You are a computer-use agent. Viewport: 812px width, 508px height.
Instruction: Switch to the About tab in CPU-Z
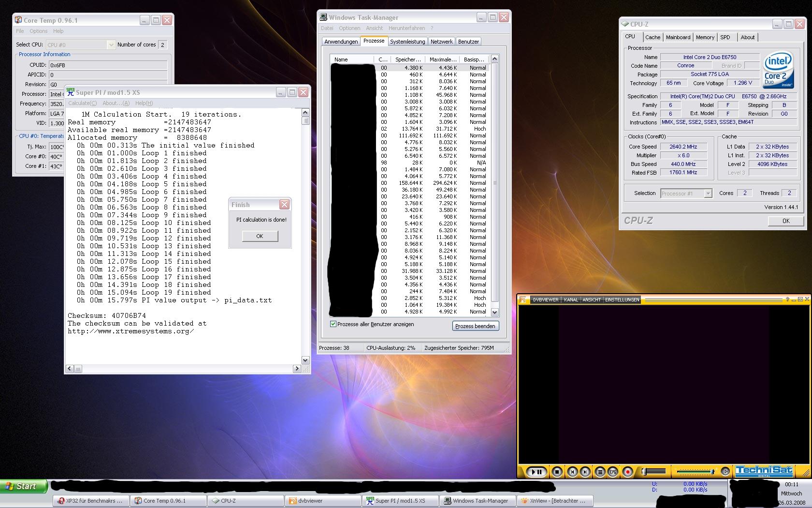pyautogui.click(x=748, y=37)
